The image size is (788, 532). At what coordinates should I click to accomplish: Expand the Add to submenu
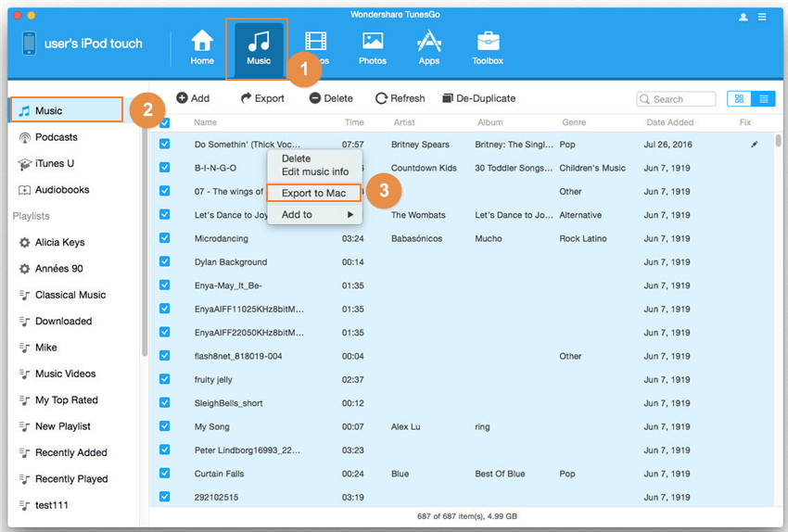315,214
